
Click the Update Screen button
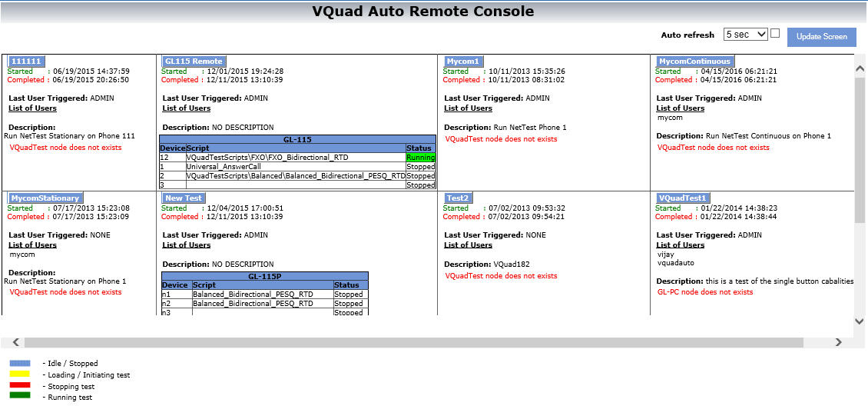point(821,37)
